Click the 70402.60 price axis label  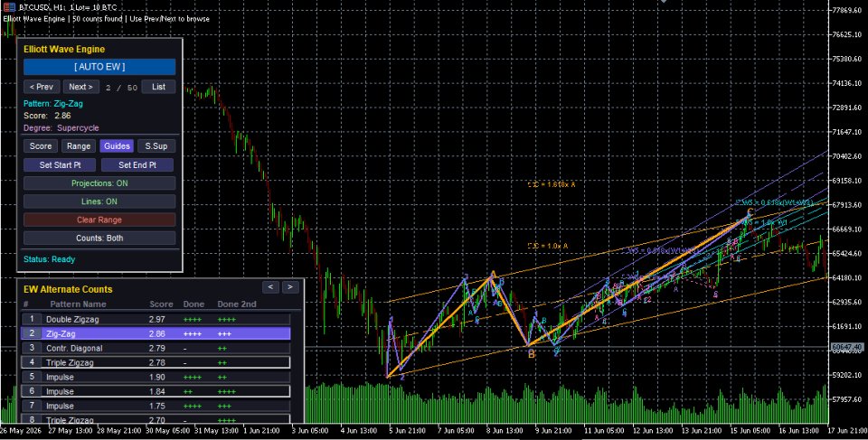coord(847,156)
